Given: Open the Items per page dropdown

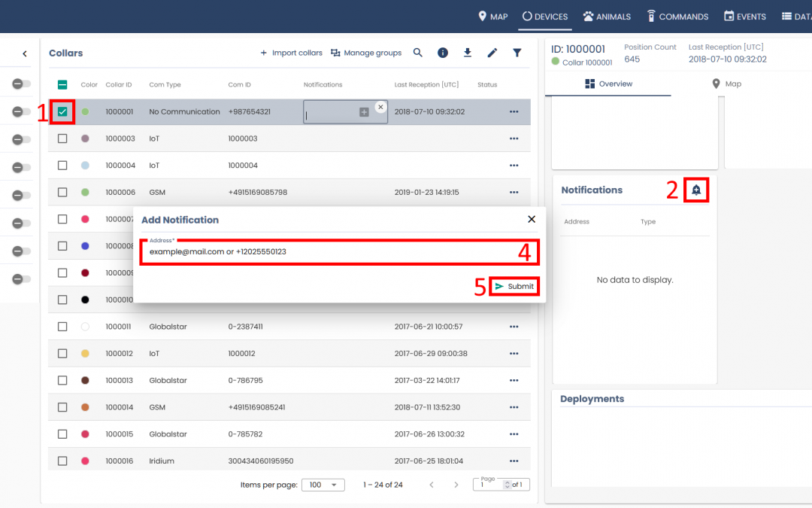Looking at the screenshot, I should (323, 485).
